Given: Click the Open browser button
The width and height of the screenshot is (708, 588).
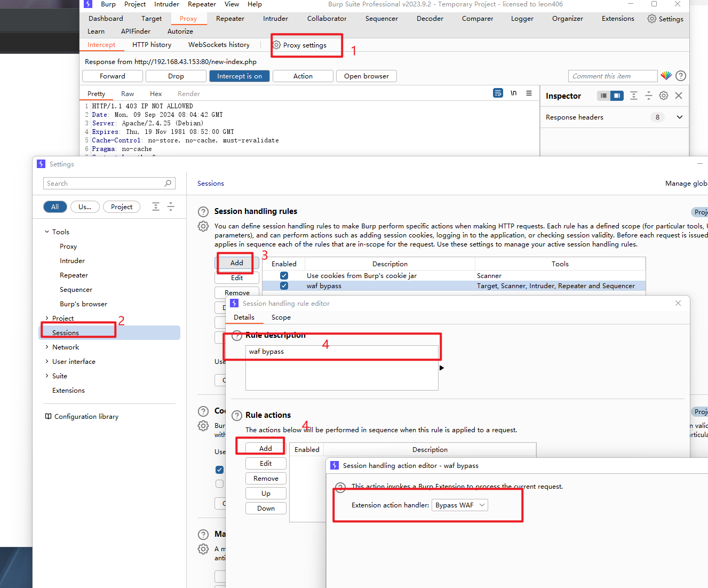Looking at the screenshot, I should point(367,76).
